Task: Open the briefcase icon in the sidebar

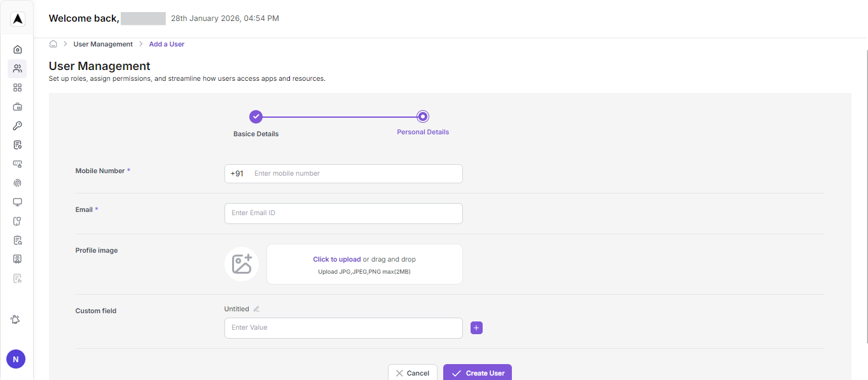Action: tap(17, 106)
